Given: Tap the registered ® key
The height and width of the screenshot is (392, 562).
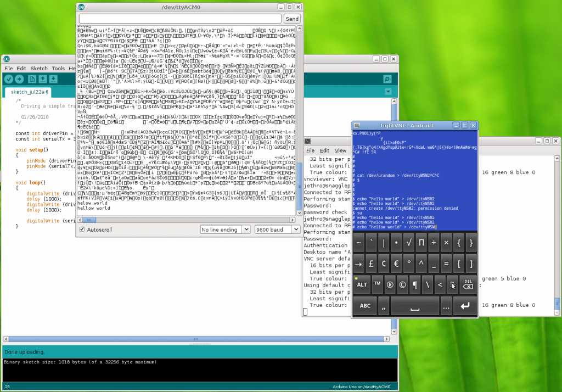Looking at the screenshot, I should 390,285.
